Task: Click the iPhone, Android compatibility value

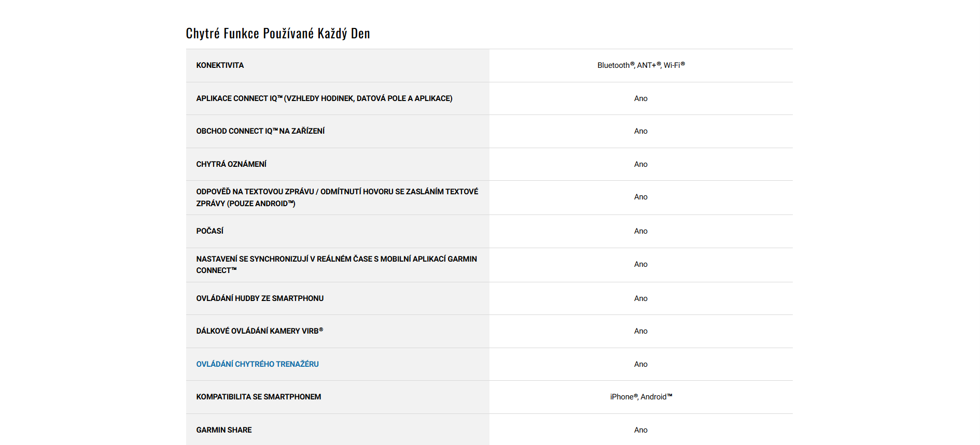Action: (x=641, y=397)
